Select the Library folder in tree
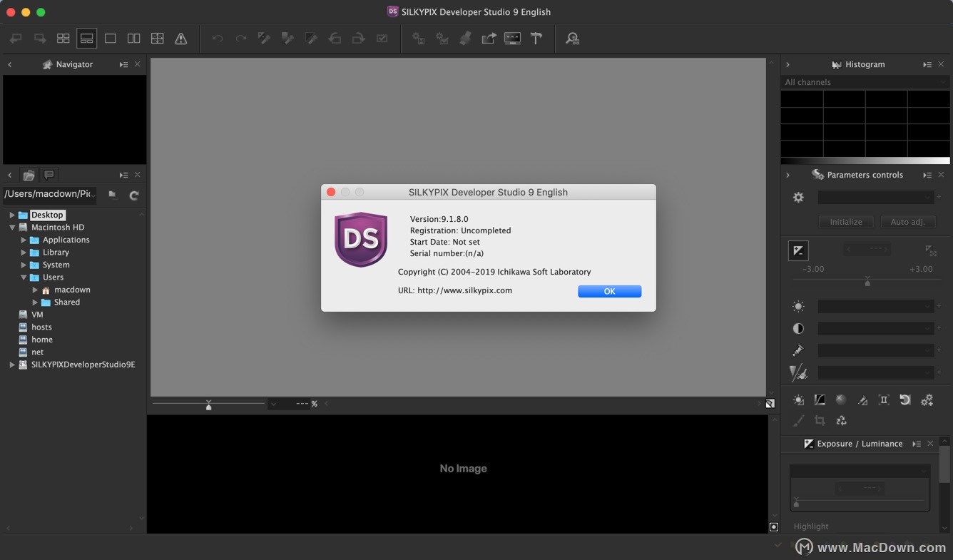 click(56, 253)
